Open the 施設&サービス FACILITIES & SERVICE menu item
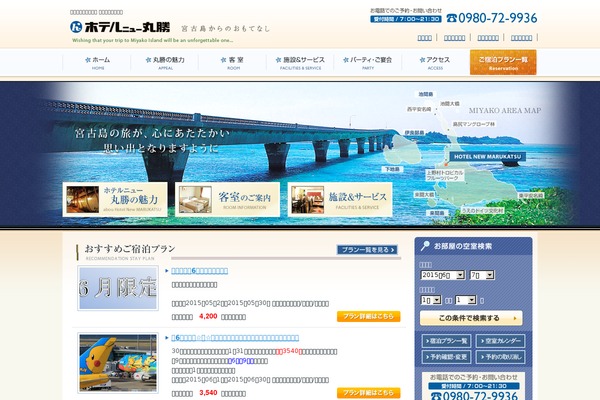The width and height of the screenshot is (600, 400). click(300, 63)
